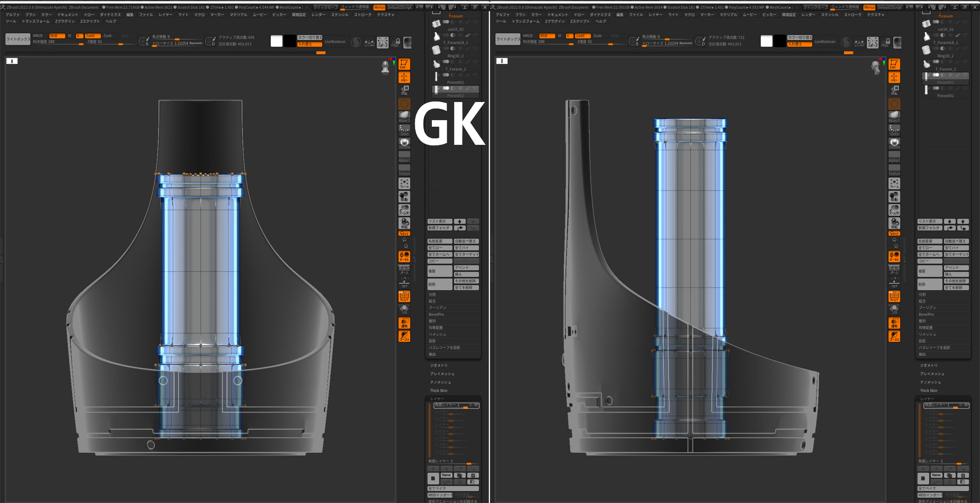Click the Menus button in left window
The height and width of the screenshot is (503, 980).
(x=379, y=7)
